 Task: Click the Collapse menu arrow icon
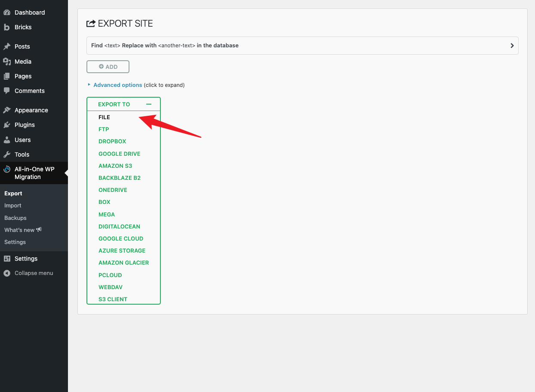7,273
